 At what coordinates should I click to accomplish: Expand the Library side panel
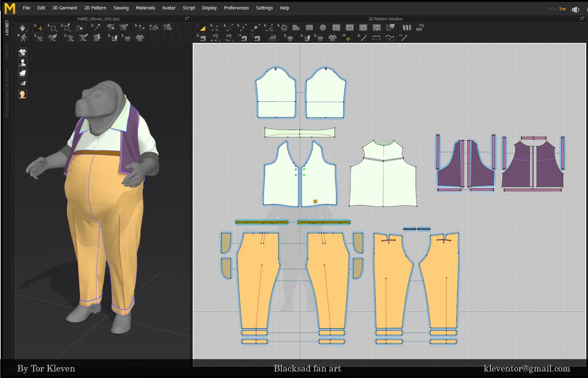7,28
